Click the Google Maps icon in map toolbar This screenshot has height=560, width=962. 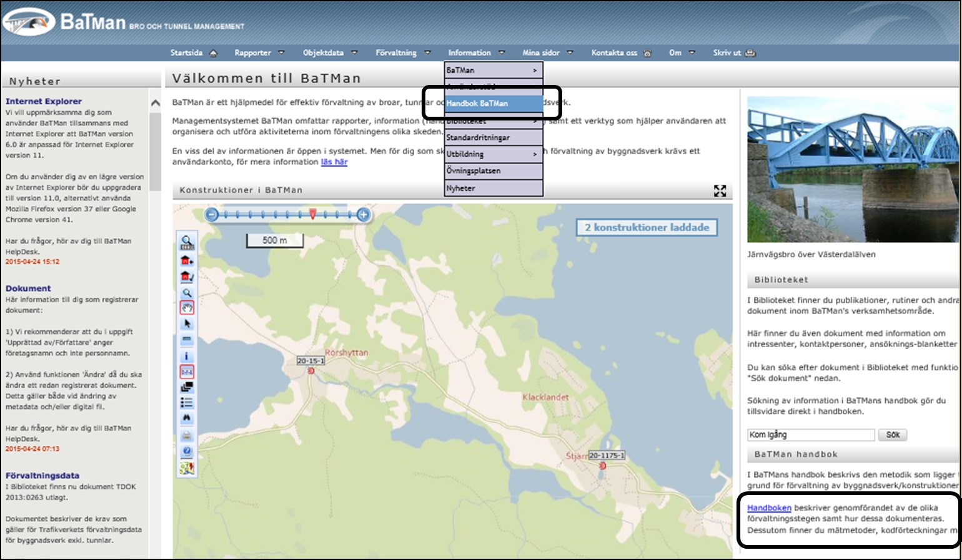(x=187, y=468)
